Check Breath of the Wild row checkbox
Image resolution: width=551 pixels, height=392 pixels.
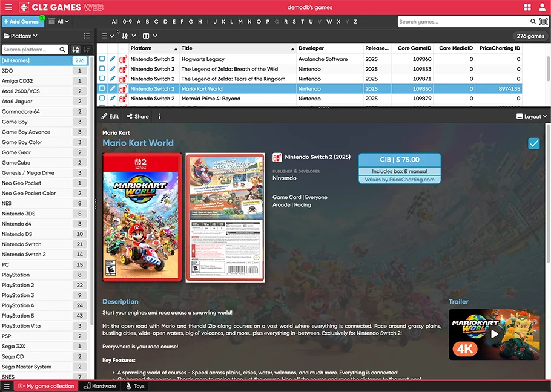(x=102, y=68)
